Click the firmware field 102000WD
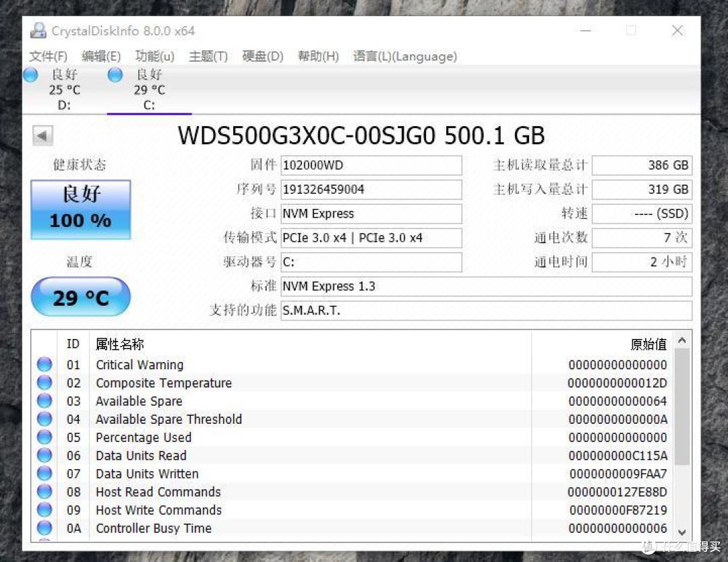Screen dimensions: 728x562 tap(371, 165)
